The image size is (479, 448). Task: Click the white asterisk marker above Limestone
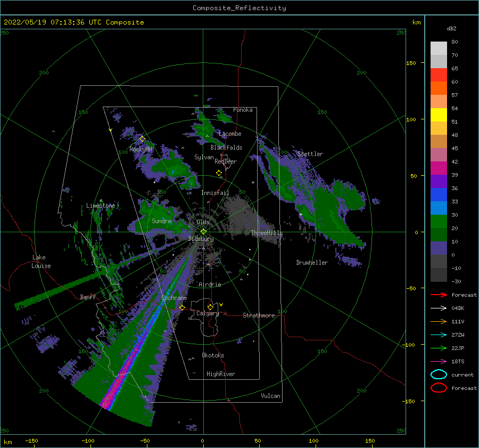pos(101,201)
